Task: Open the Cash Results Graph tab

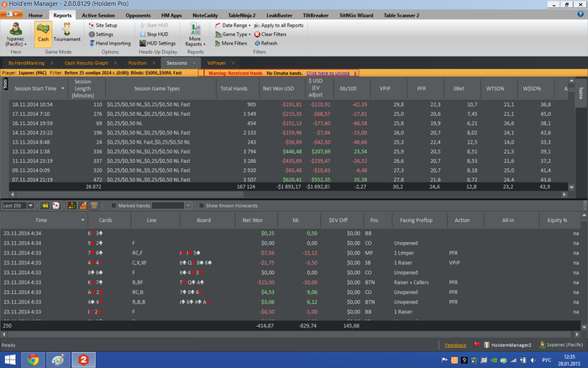Action: click(87, 63)
